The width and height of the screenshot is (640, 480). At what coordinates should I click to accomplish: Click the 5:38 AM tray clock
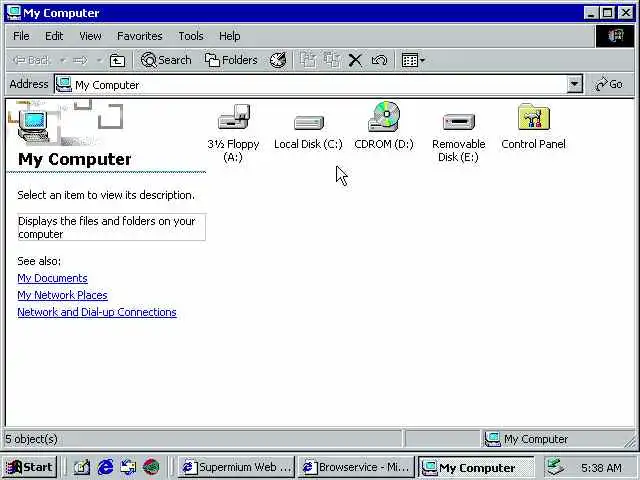(x=601, y=468)
